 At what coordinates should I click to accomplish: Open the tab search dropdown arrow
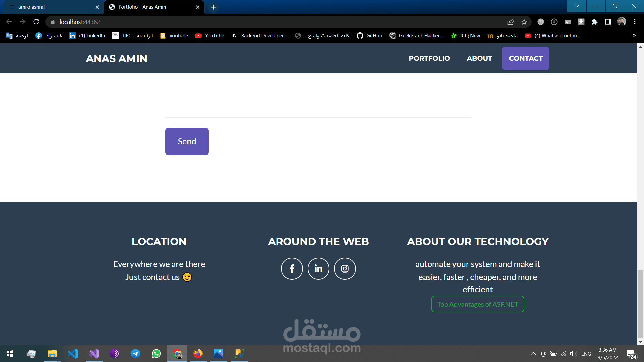coord(577,6)
